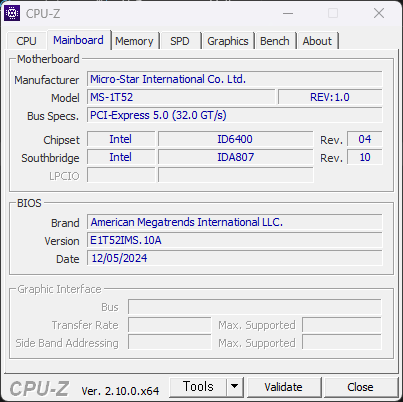This screenshot has height=402, width=403.
Task: Open the Bench tab
Action: [275, 41]
